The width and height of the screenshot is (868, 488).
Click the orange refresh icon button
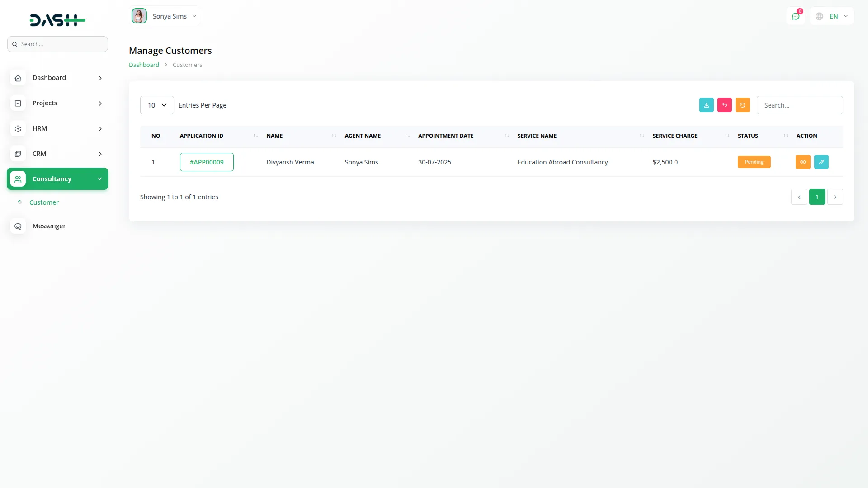742,105
